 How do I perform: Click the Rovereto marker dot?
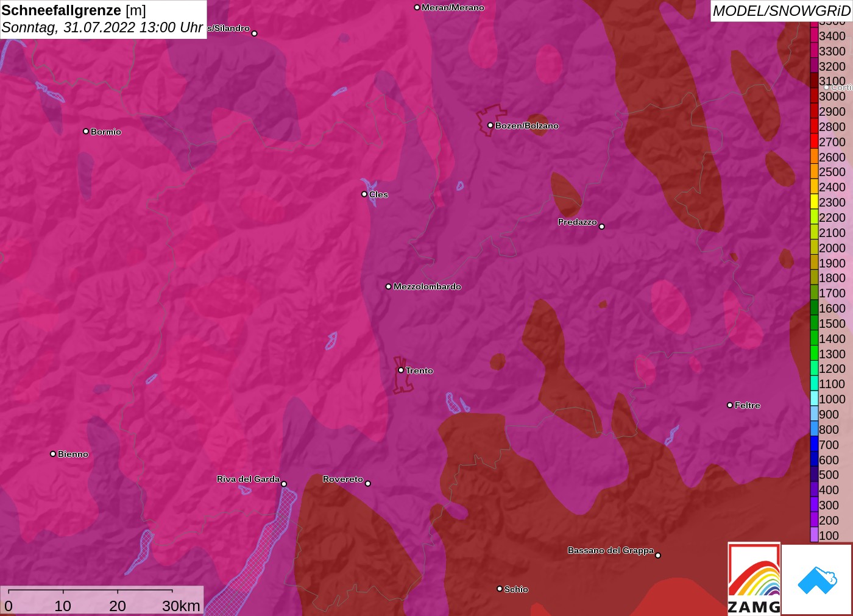pyautogui.click(x=368, y=483)
